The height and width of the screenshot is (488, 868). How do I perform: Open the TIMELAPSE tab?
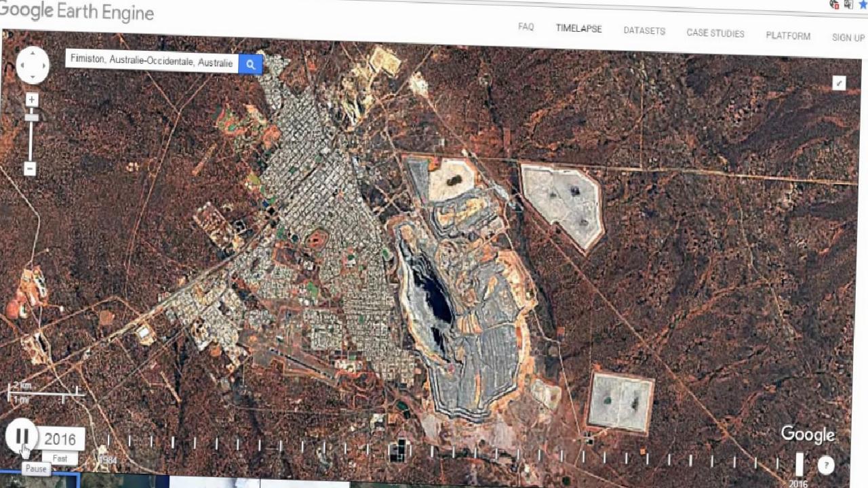(578, 28)
